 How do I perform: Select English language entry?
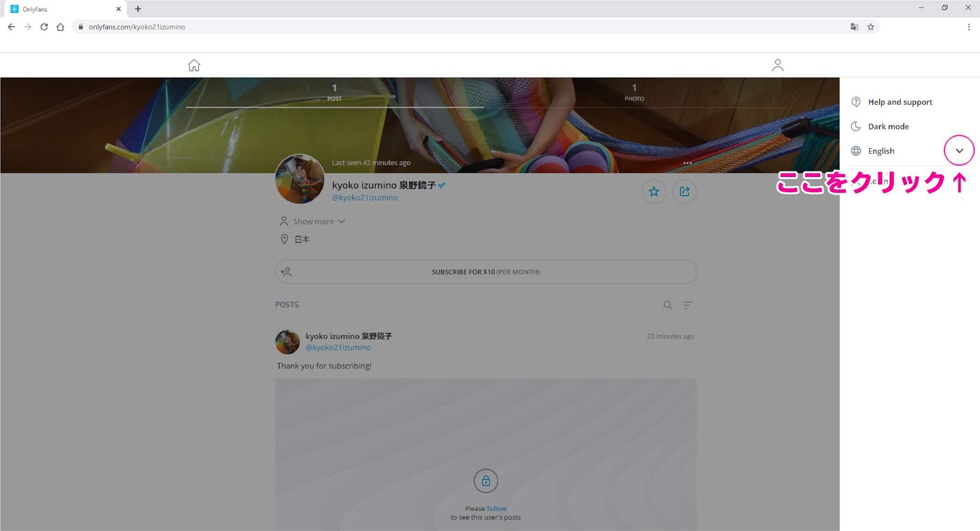pos(881,151)
